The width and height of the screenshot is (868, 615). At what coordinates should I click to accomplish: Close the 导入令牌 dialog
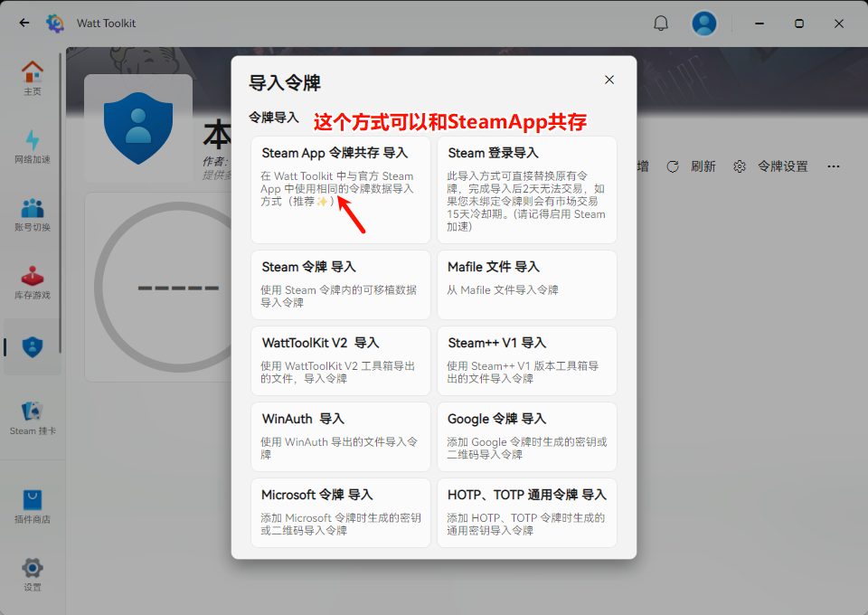pos(609,80)
